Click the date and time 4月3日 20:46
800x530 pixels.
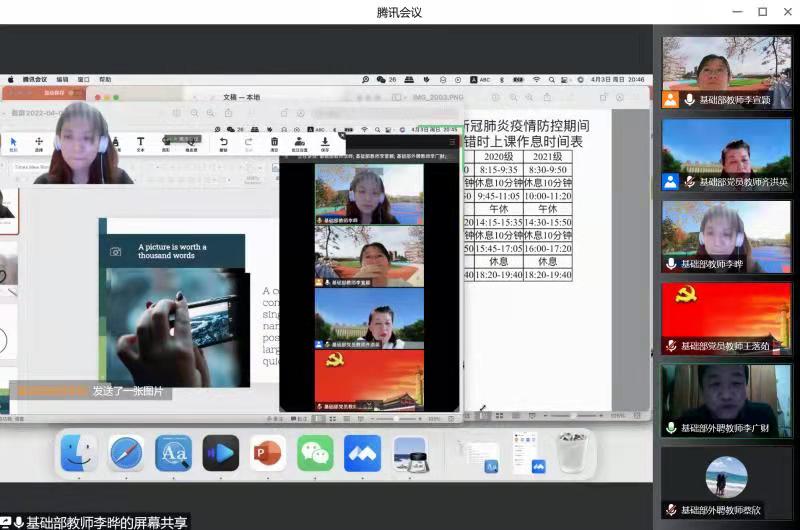[617, 80]
